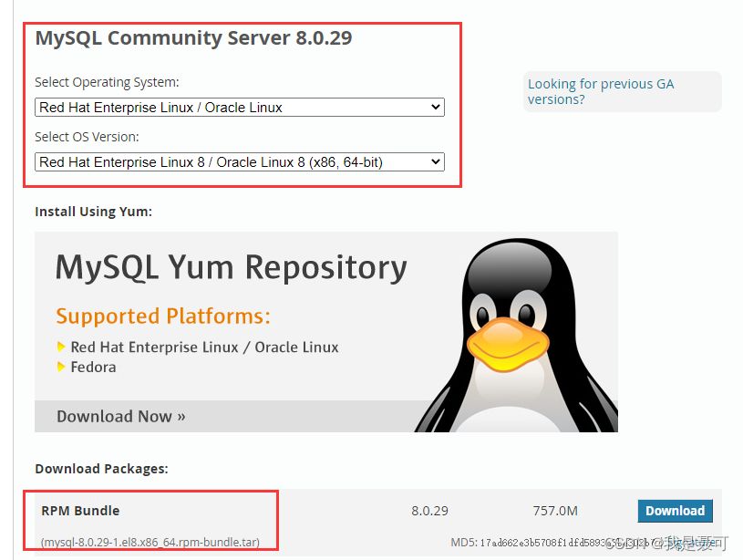The height and width of the screenshot is (560, 743).
Task: Click the 8.0.29 version value in the package row
Action: [x=429, y=511]
